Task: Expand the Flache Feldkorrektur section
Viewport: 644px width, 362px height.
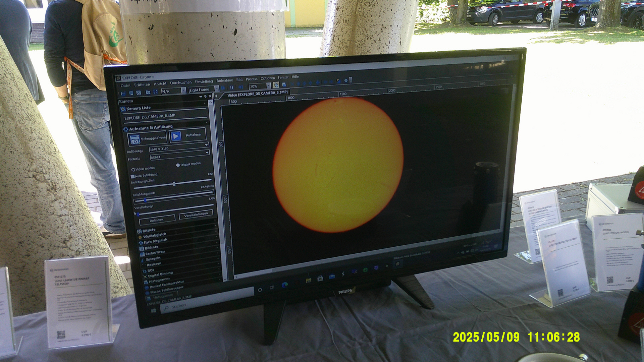Action: (164, 290)
